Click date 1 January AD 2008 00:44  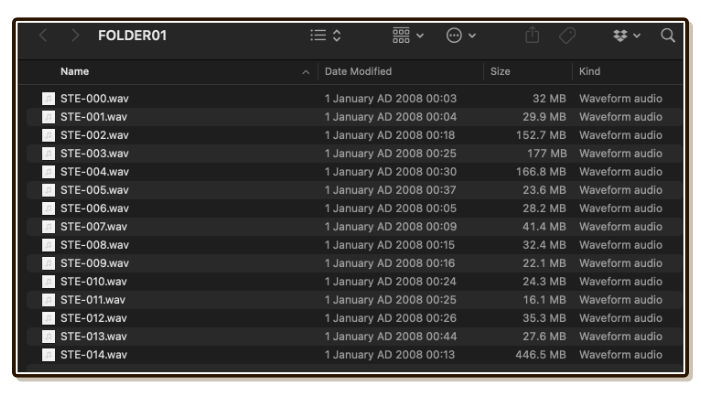[391, 336]
